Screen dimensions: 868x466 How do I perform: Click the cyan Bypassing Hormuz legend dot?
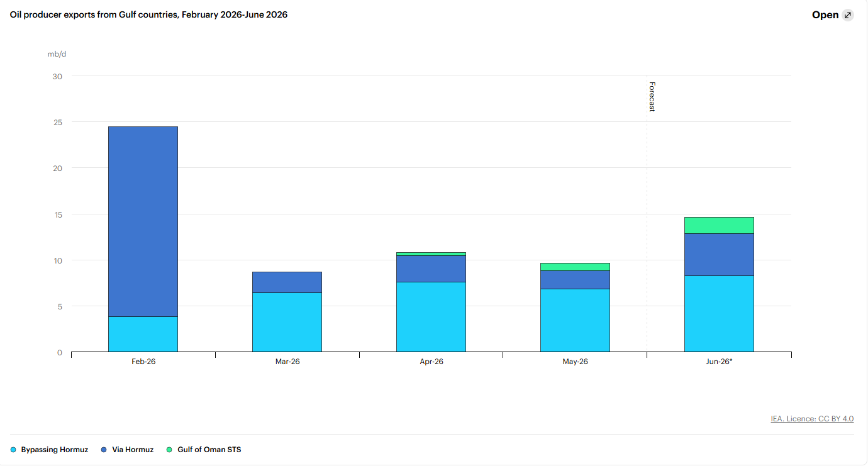(x=13, y=450)
